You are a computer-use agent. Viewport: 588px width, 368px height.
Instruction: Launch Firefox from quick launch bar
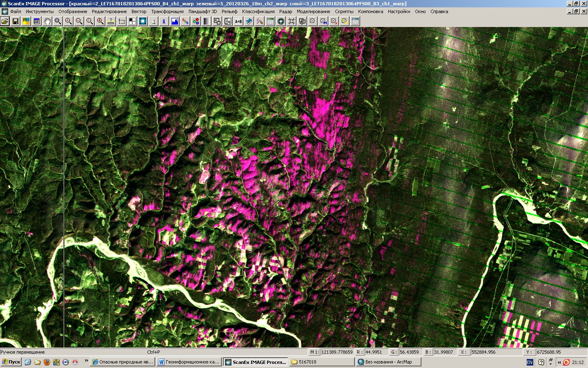47,362
